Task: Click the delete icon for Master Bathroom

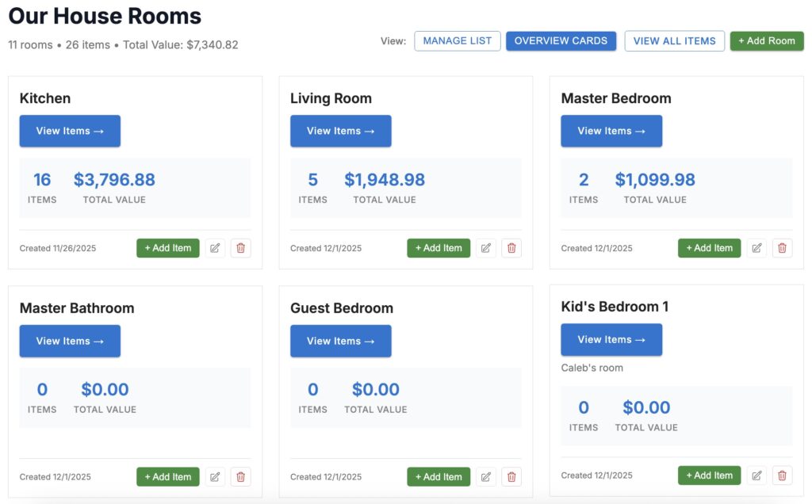Action: tap(240, 476)
